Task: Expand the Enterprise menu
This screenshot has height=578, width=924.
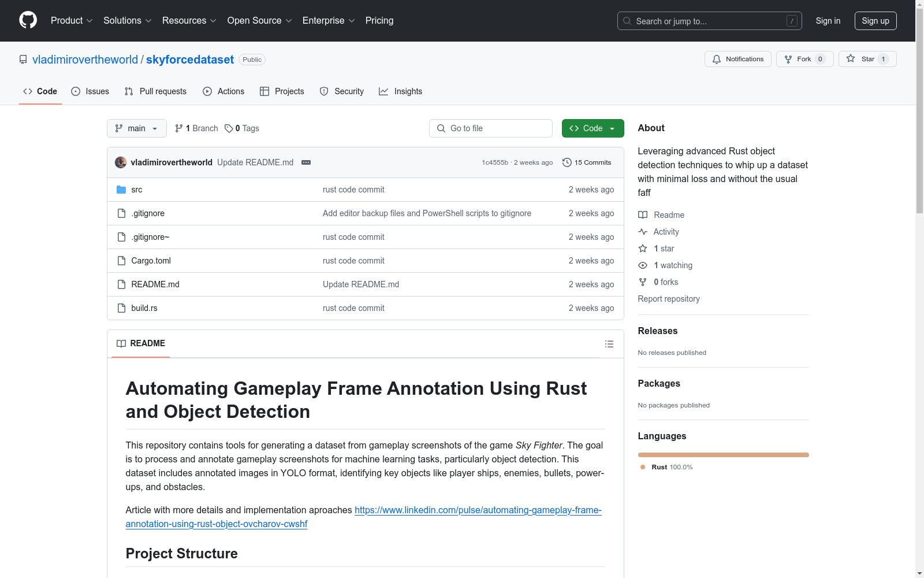Action: (x=329, y=21)
